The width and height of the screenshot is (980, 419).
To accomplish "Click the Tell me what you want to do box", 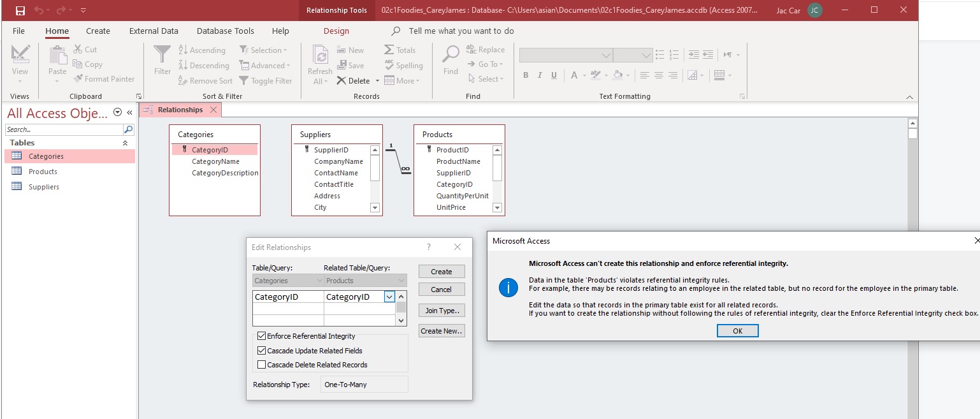I will tap(461, 31).
